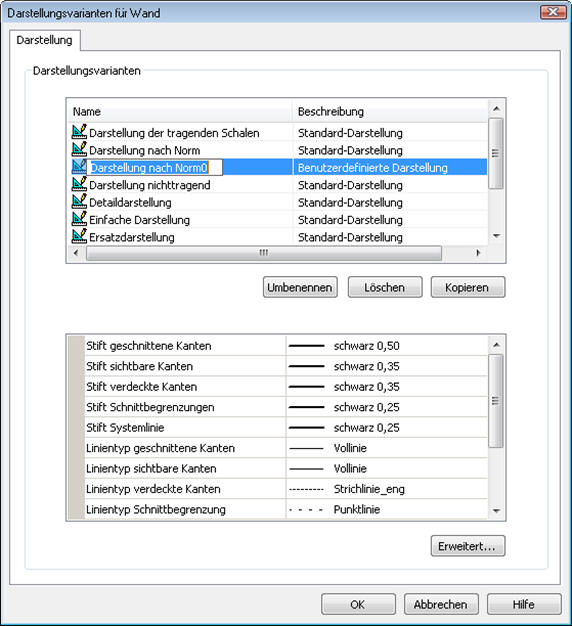This screenshot has height=626, width=572.
Task: Click the Darstellung nach Norm0 name edit field
Action: [156, 167]
